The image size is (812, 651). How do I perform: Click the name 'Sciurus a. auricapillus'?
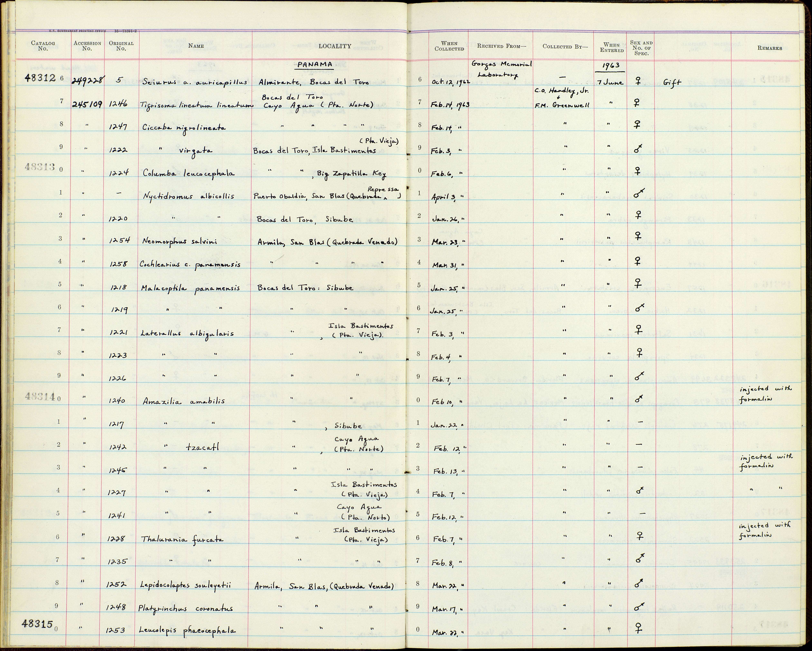pos(195,82)
